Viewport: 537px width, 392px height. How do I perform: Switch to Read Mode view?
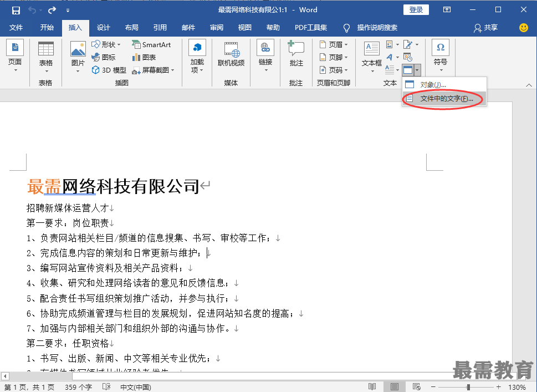tap(372, 387)
